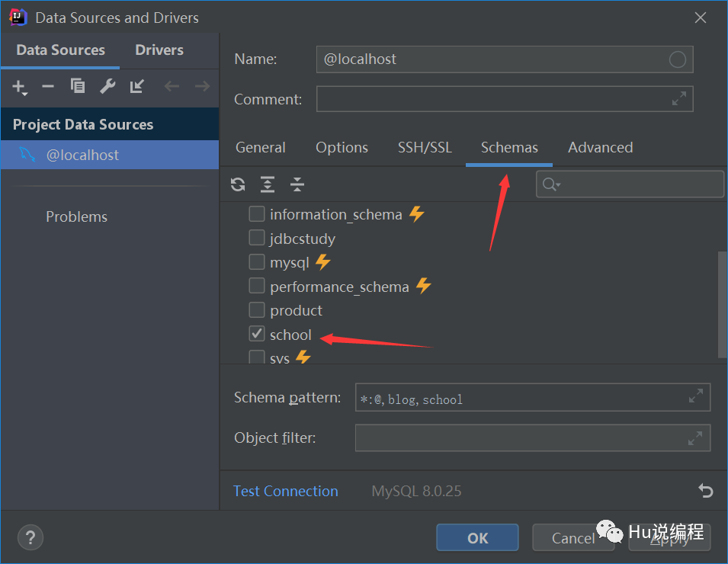Click the Add data source plus icon
This screenshot has height=564, width=728.
[19, 87]
